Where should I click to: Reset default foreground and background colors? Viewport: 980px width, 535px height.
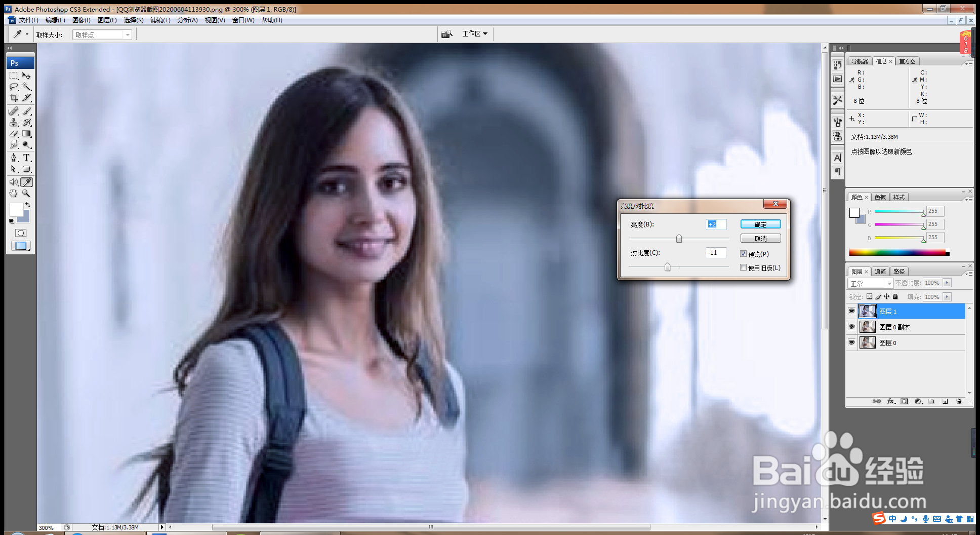(11, 221)
